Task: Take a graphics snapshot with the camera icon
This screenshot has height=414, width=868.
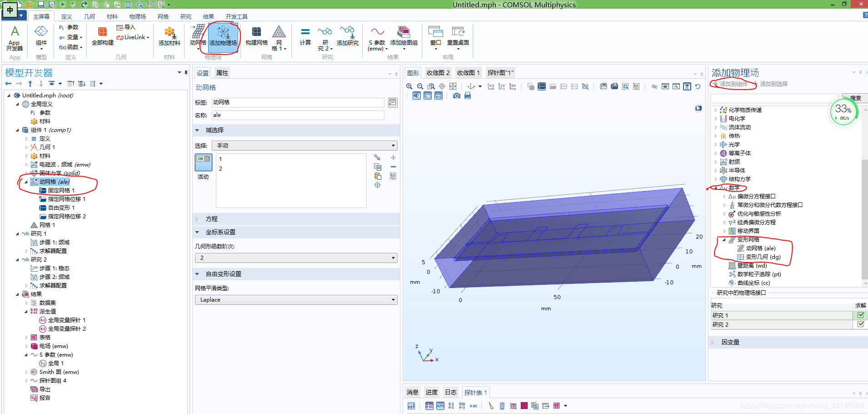Action: (457, 96)
